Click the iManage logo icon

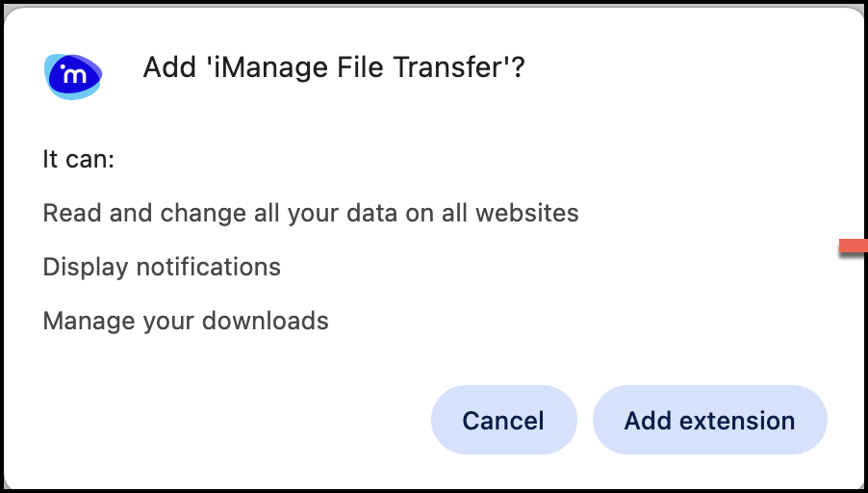[72, 74]
